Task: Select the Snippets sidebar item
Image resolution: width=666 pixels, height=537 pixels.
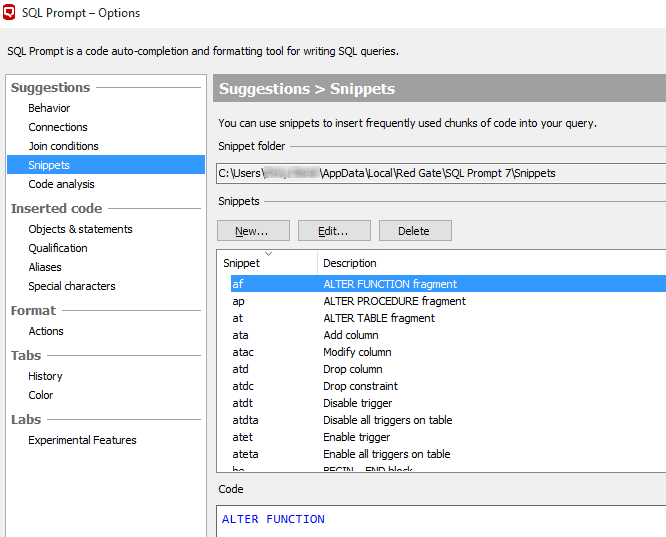Action: 106,165
